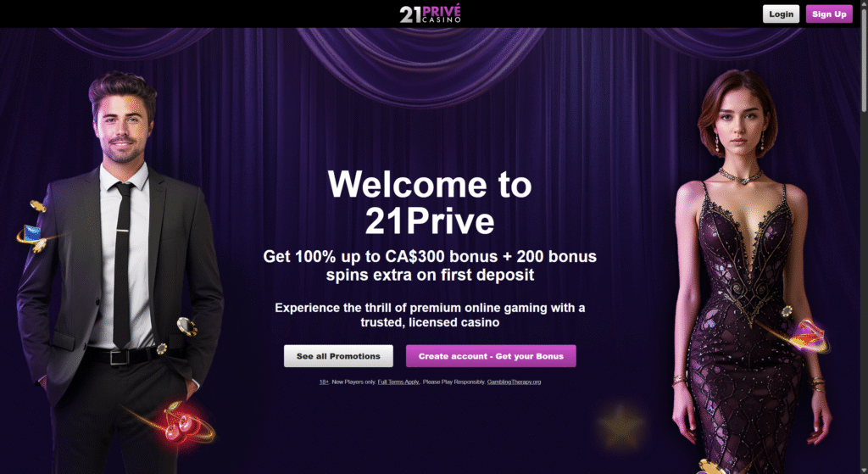The width and height of the screenshot is (868, 474).
Task: Open the Login form
Action: tap(781, 14)
